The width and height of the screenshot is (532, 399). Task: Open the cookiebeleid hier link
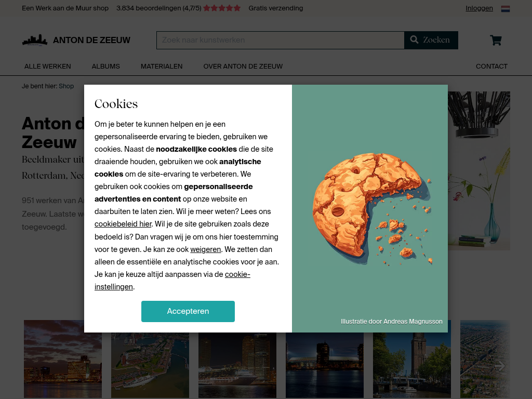(x=123, y=224)
